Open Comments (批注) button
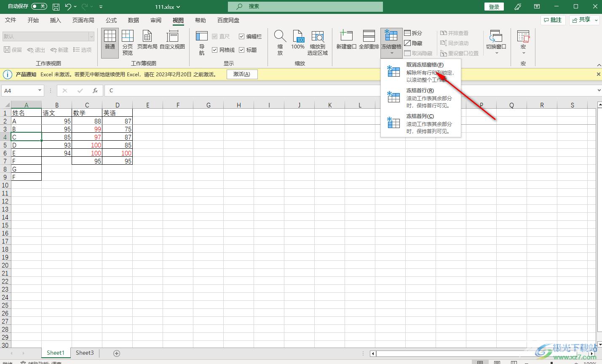602x364 pixels. [553, 20]
